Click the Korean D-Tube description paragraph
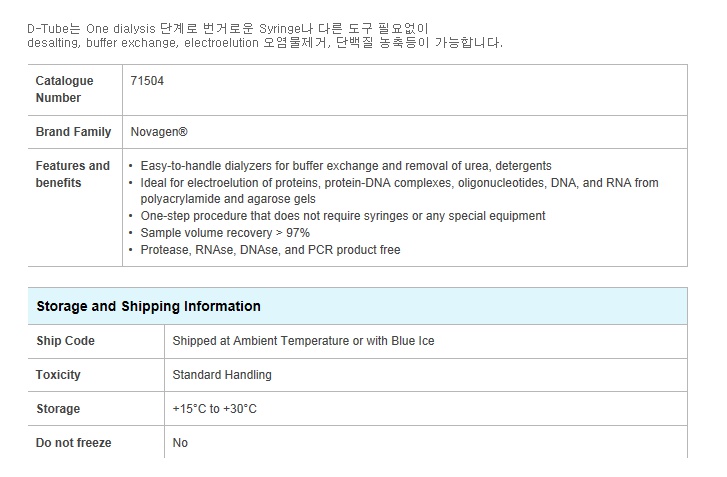Viewport: 727px width, 477px height. [265, 36]
